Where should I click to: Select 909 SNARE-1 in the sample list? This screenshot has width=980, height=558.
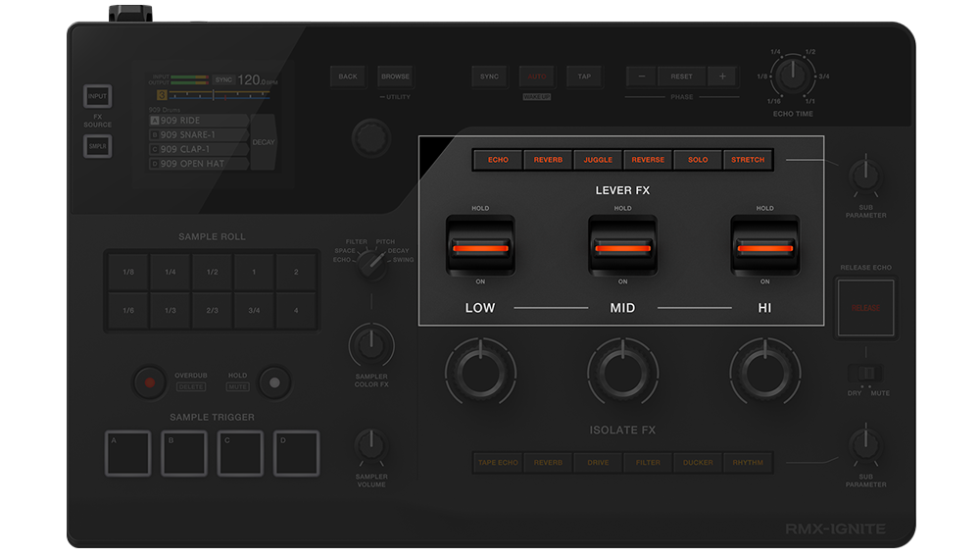click(198, 134)
